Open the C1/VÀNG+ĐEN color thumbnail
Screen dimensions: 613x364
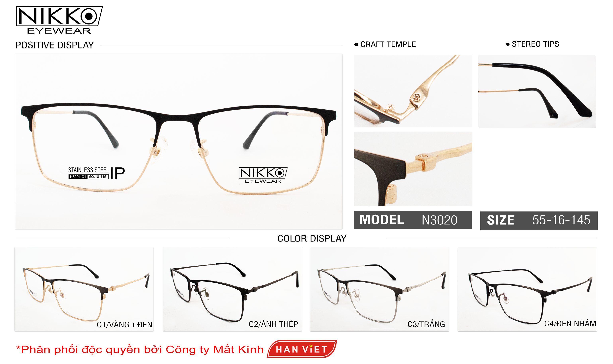tap(84, 289)
